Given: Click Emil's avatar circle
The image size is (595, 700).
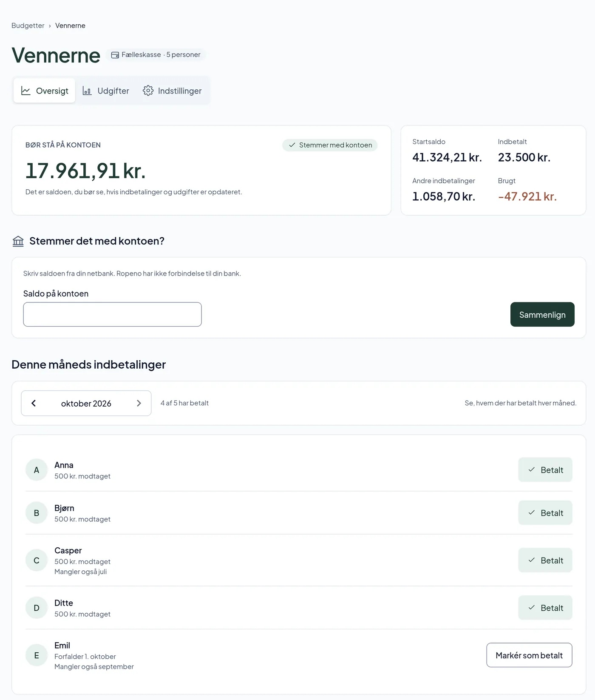Looking at the screenshot, I should click(x=37, y=655).
